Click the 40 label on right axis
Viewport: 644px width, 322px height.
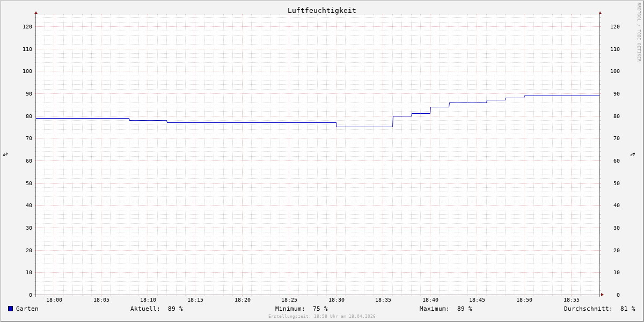[x=617, y=206]
